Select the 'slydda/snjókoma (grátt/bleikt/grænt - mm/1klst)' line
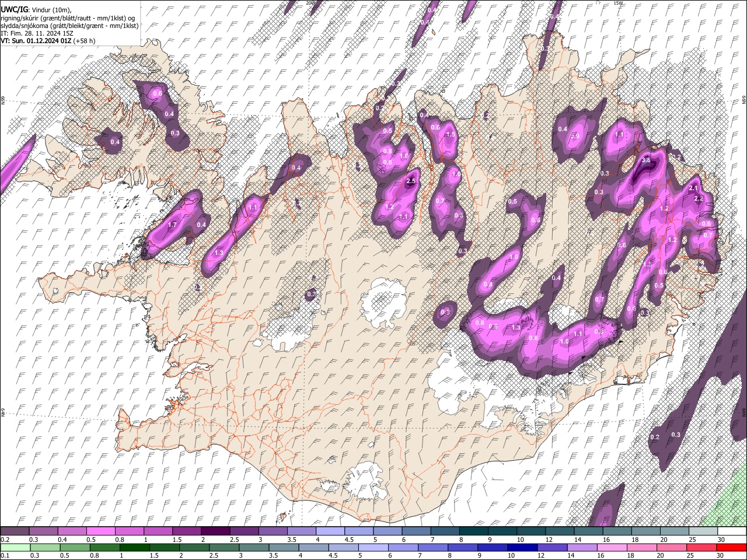The width and height of the screenshot is (747, 560). pyautogui.click(x=69, y=26)
